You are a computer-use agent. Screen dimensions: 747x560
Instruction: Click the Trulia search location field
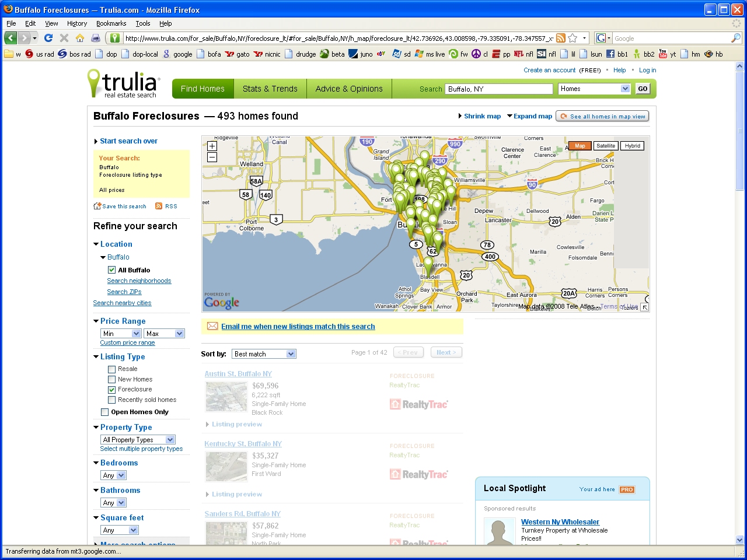pos(499,89)
